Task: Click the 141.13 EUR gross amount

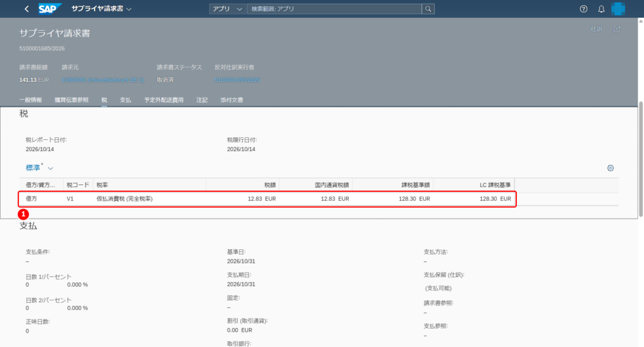Action: 34,80
